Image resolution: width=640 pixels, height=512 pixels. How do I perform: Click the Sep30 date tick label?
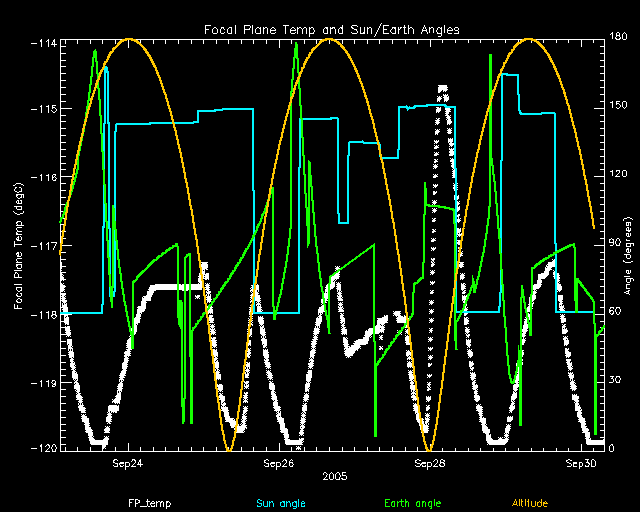580,464
